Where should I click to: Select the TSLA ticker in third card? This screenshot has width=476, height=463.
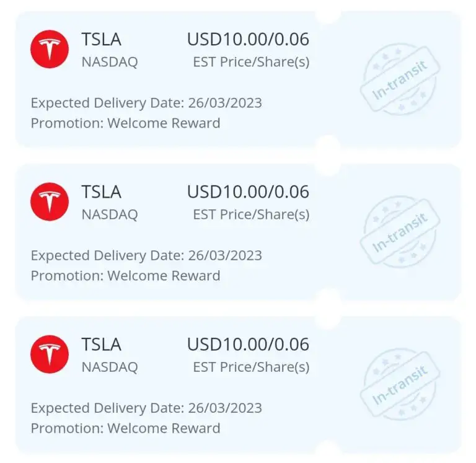pos(102,345)
